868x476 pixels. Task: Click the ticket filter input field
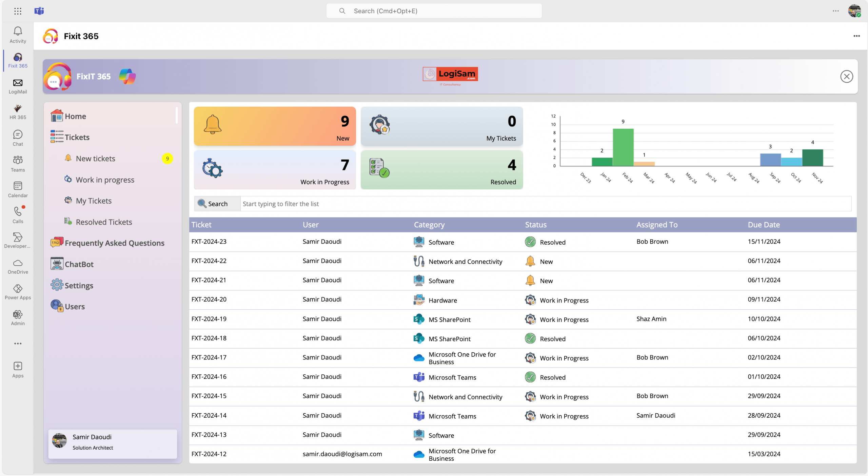(546, 204)
